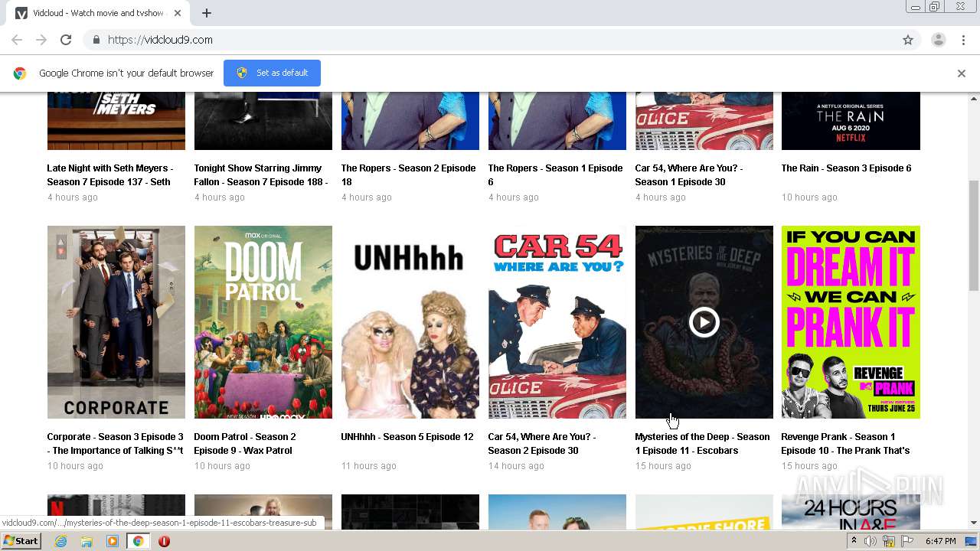
Task: Open Corporate Season 3 poster thumbnail
Action: pos(116,322)
